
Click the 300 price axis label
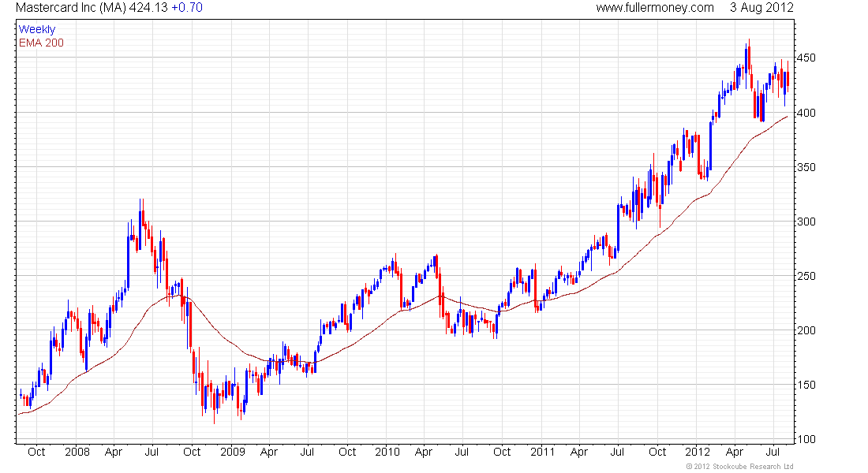(x=806, y=222)
